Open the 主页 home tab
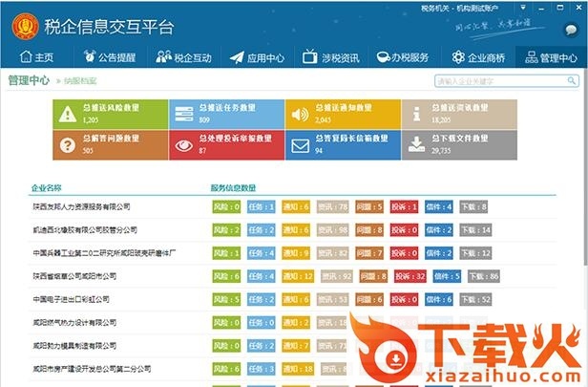Viewport: 588px width, 387px height. tap(36, 58)
